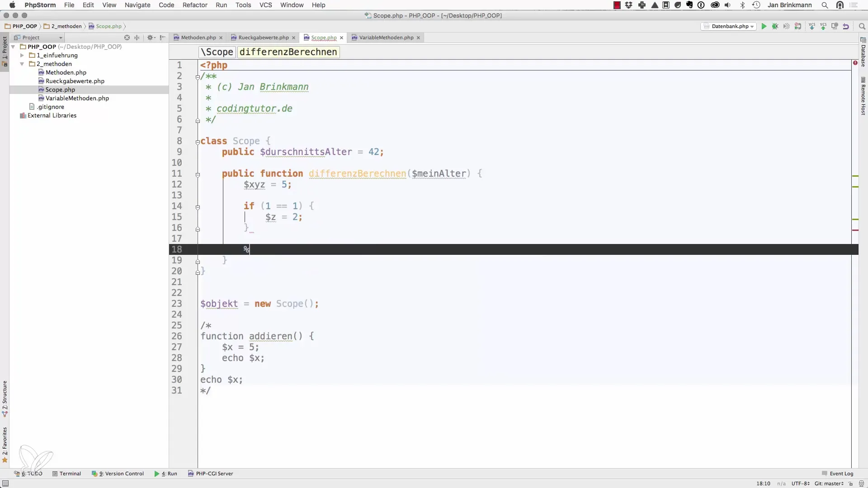Close the Methoden.php editor tab
868x488 pixels.
(221, 38)
